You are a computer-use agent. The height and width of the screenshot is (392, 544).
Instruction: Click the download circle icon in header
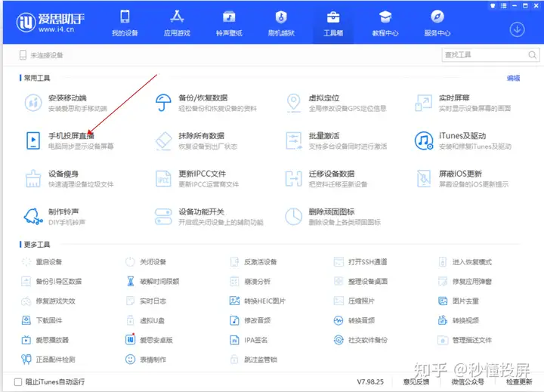(517, 29)
